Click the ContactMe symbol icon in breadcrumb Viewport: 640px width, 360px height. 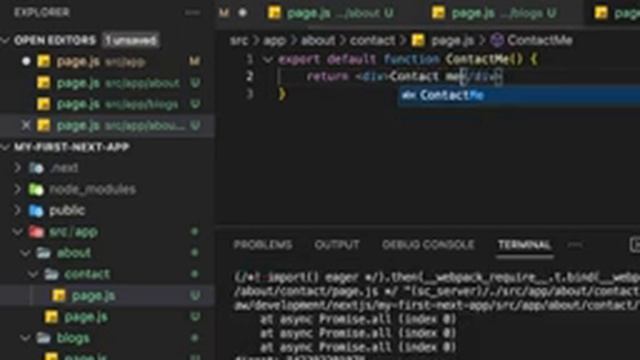(x=497, y=40)
